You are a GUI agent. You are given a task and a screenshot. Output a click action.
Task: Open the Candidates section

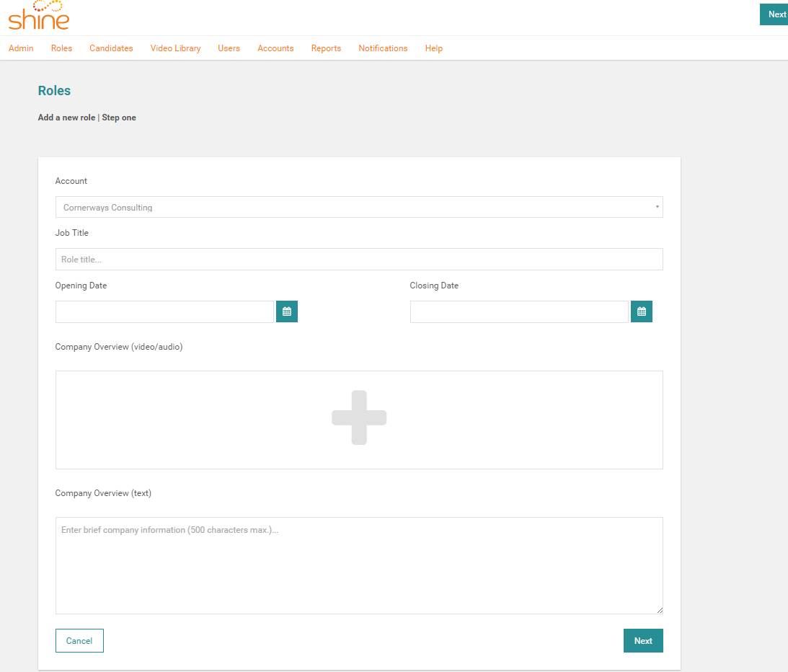(111, 48)
